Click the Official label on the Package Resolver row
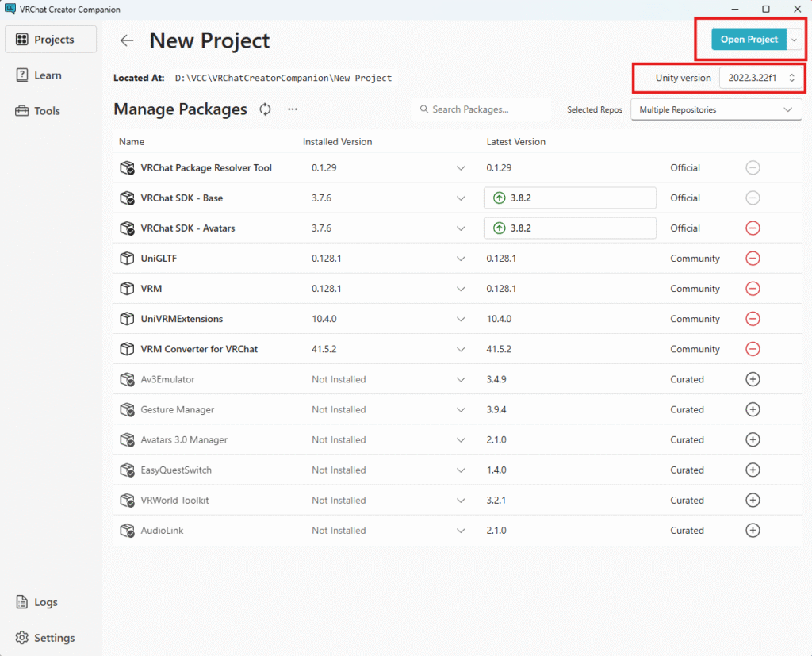Viewport: 812px width, 656px height. coord(684,168)
